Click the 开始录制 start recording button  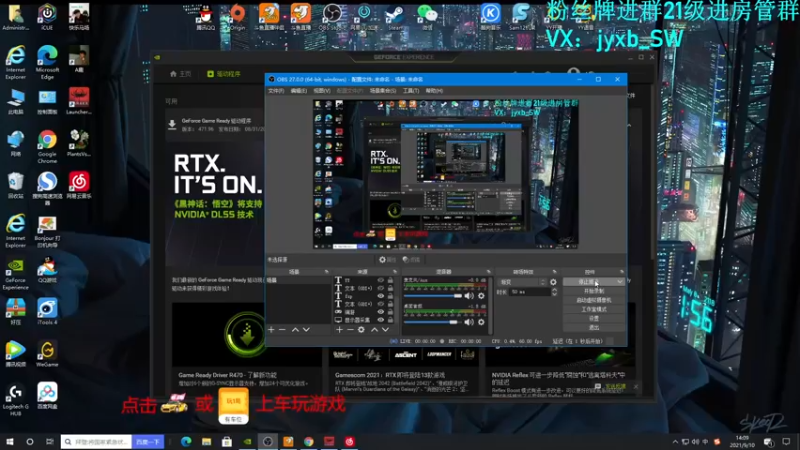594,291
